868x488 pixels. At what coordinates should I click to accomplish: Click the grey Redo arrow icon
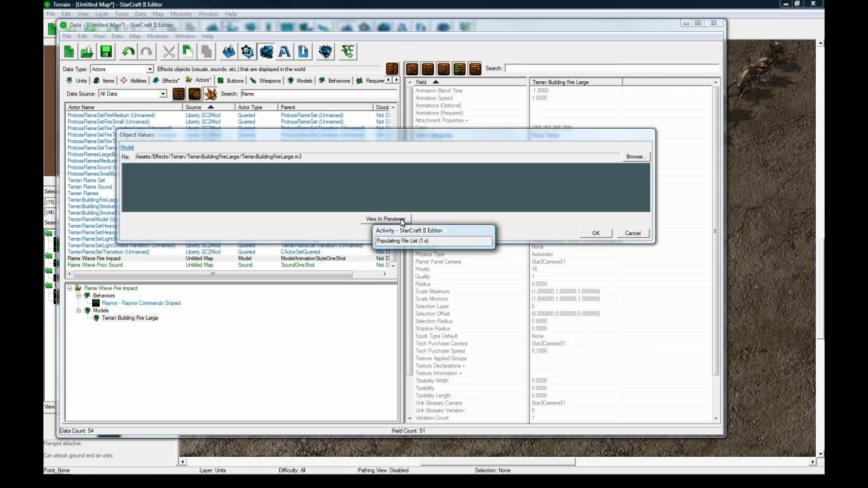(146, 52)
